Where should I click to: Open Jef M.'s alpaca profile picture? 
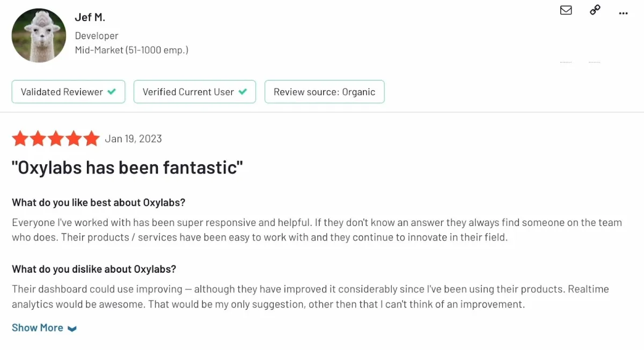coord(39,35)
